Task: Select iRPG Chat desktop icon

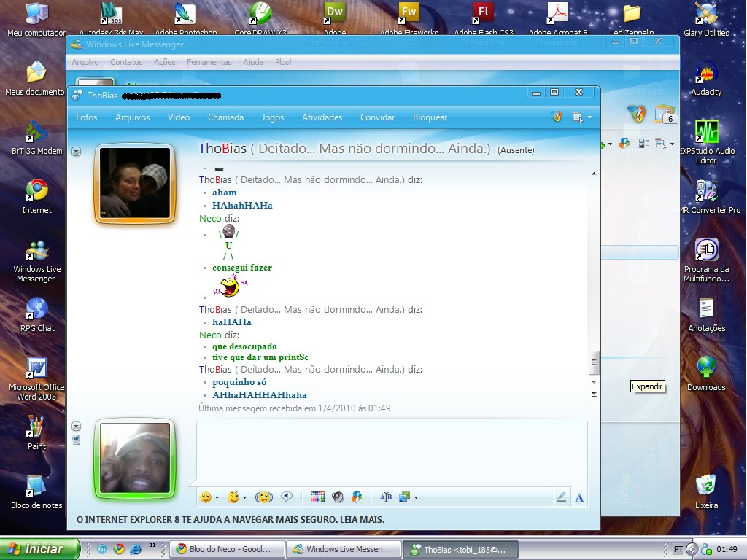Action: tap(36, 315)
